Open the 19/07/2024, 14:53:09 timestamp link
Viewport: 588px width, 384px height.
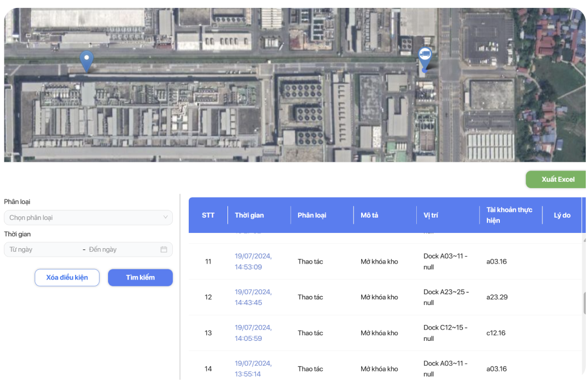coord(253,261)
